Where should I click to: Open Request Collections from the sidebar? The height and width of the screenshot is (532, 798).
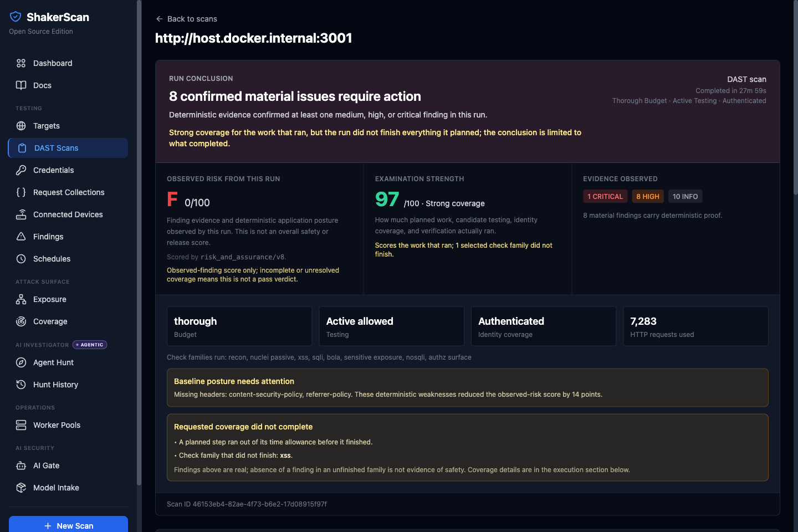(x=68, y=192)
